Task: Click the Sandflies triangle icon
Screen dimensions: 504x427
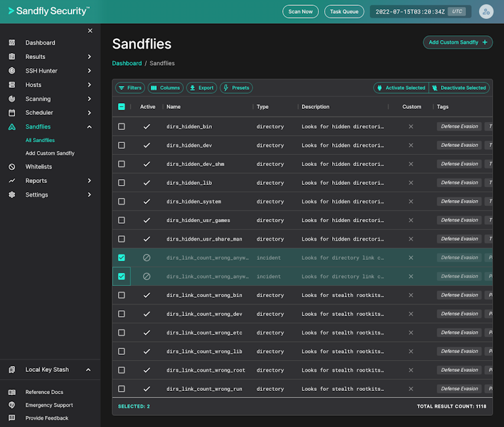Action: point(12,127)
